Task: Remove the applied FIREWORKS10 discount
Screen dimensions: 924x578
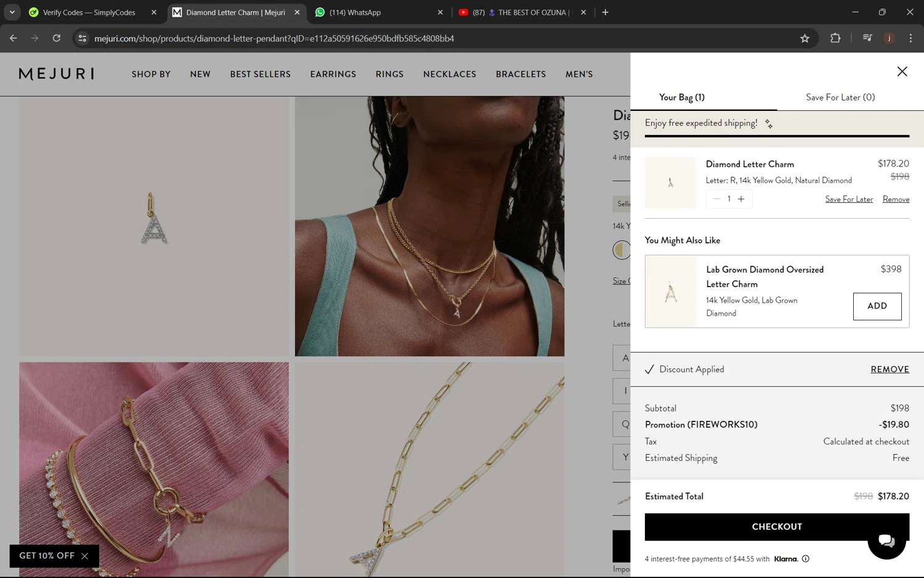Action: point(890,369)
